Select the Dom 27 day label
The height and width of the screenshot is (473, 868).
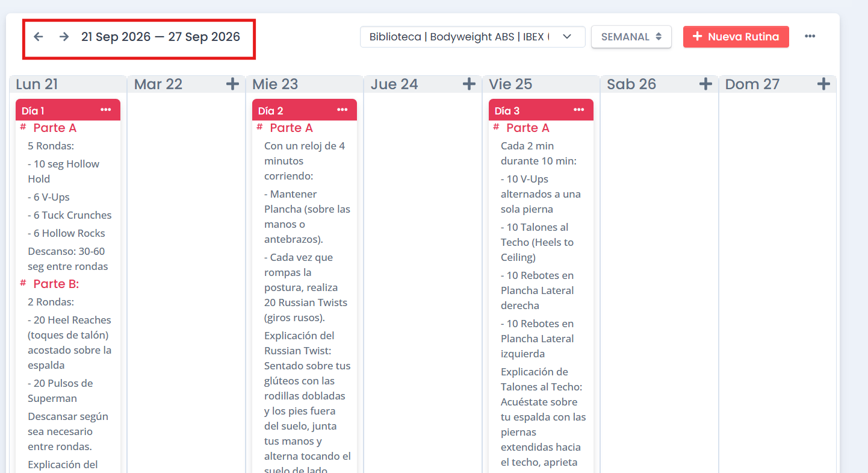[x=752, y=84]
